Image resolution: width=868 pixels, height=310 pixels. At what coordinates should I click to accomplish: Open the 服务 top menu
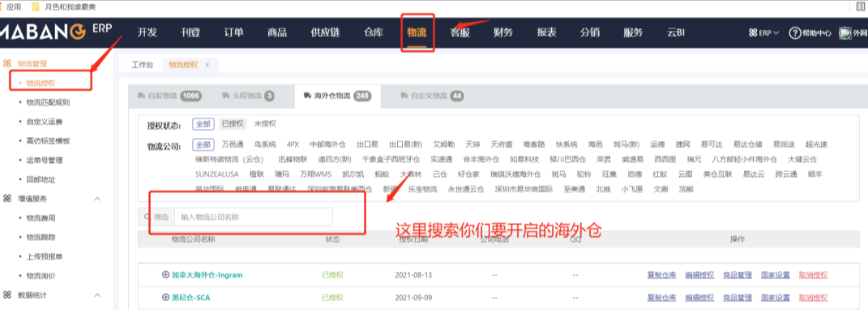(633, 32)
